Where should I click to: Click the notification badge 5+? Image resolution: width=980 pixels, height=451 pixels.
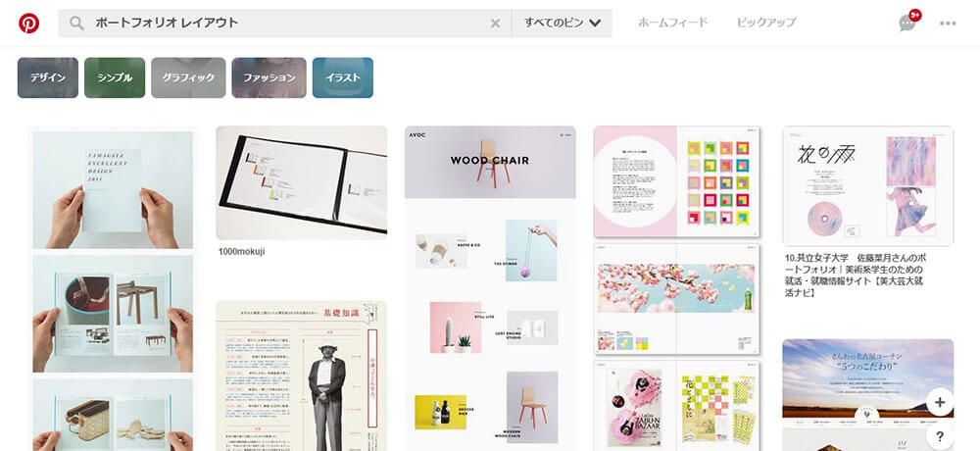(x=915, y=15)
